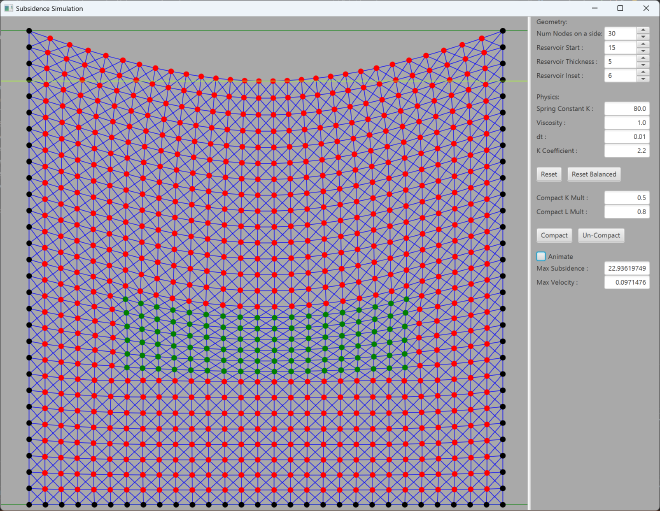This screenshot has height=511, width=660.
Task: Increment the Reservoir Start spinner
Action: (x=643, y=44)
